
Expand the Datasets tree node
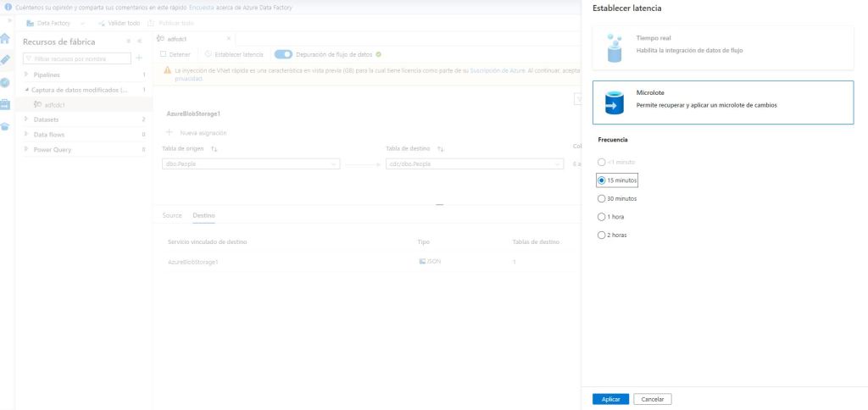[27, 119]
